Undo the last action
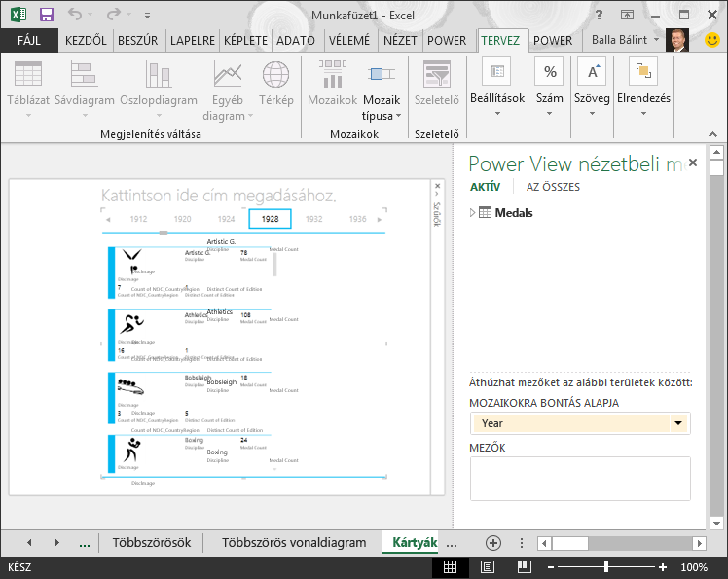This screenshot has height=579, width=728. pyautogui.click(x=75, y=15)
